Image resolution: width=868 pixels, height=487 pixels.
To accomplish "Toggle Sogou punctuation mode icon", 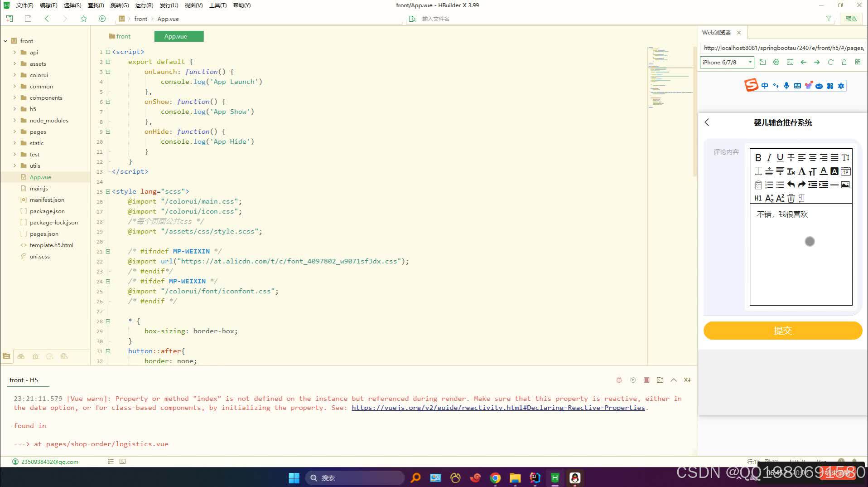I will (776, 86).
